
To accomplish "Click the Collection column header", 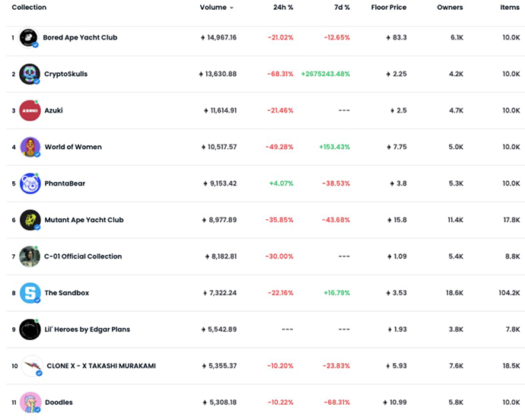I will click(x=29, y=8).
